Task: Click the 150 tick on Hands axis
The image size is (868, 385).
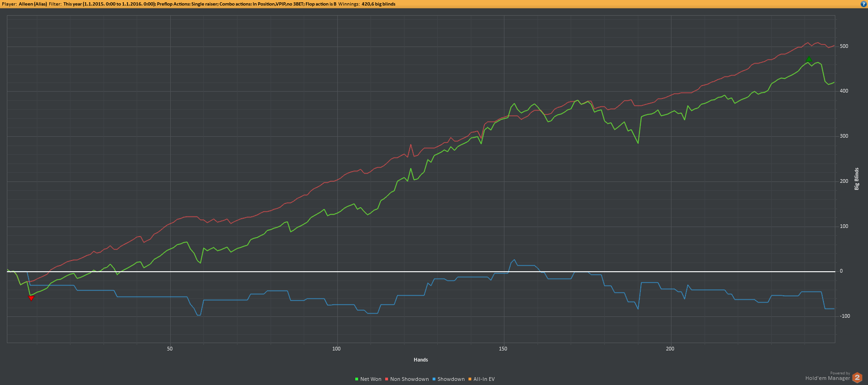Action: (x=503, y=349)
